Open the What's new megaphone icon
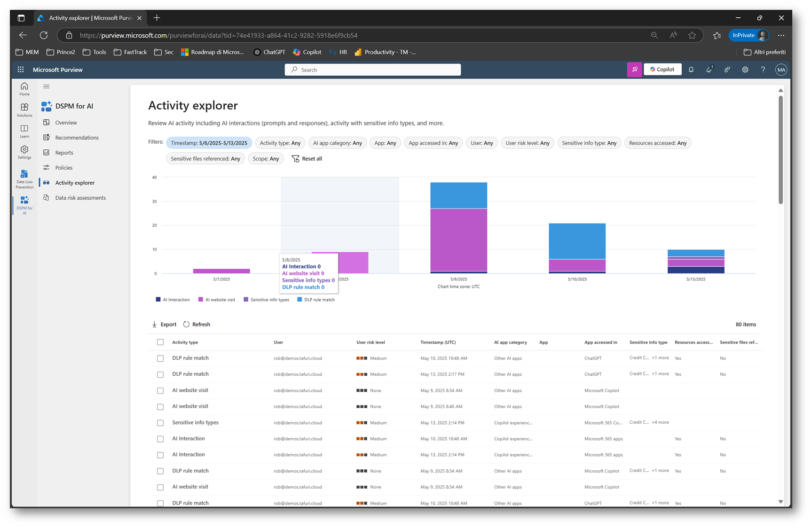 709,70
